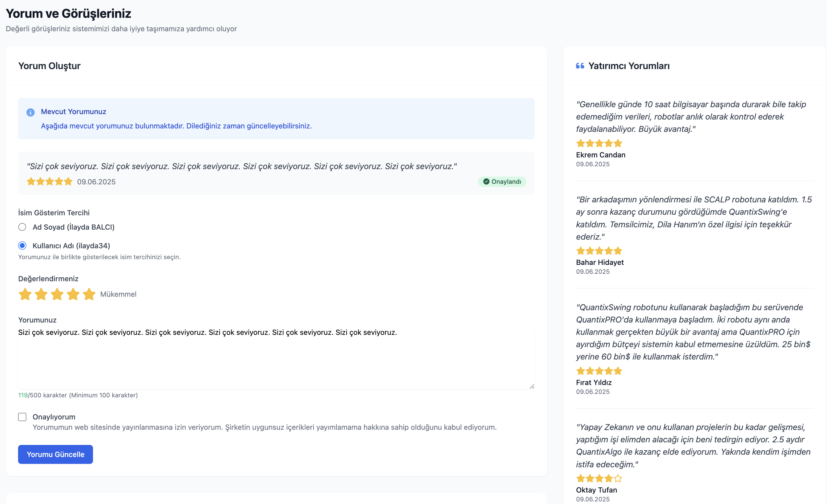
Task: Click the review quote starting 'Bir arkadaşımın yönlendirmesi'
Action: [694, 218]
